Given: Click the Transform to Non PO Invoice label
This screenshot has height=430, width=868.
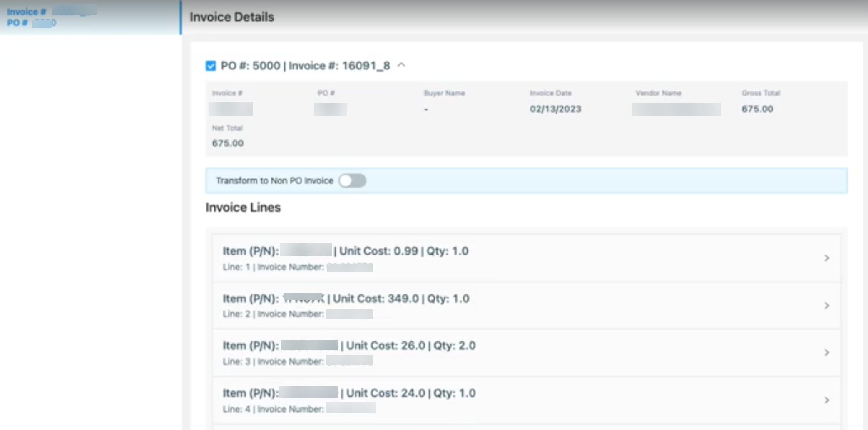Looking at the screenshot, I should pos(274,180).
